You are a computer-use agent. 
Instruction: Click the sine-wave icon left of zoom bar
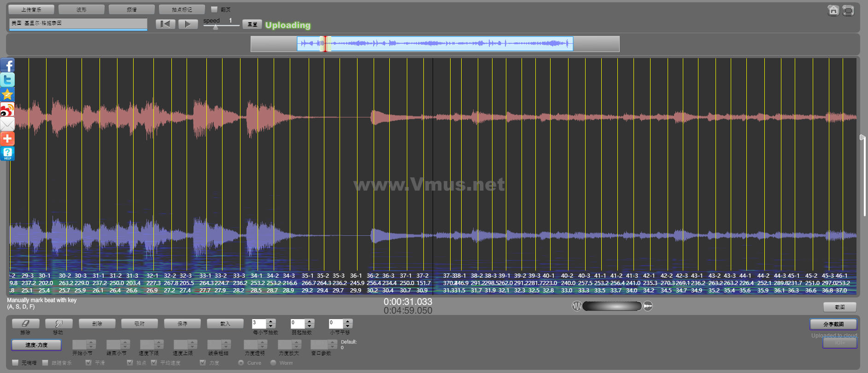[576, 306]
